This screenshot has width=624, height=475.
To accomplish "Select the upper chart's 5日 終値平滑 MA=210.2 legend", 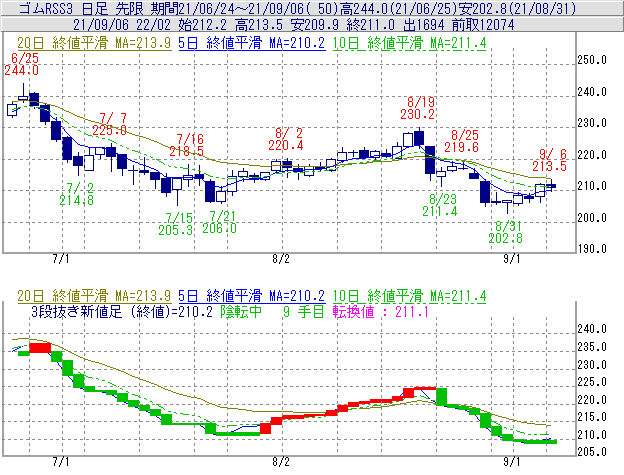I will [x=252, y=43].
